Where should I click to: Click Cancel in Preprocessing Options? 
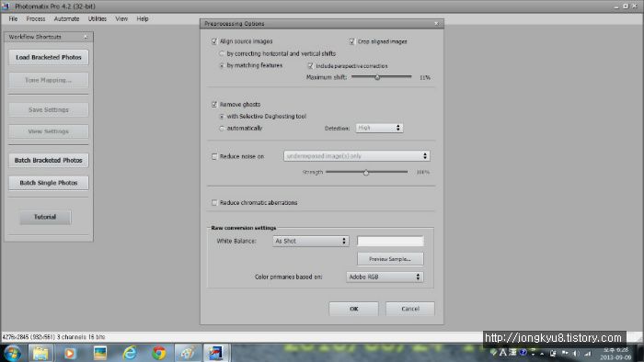pos(410,309)
